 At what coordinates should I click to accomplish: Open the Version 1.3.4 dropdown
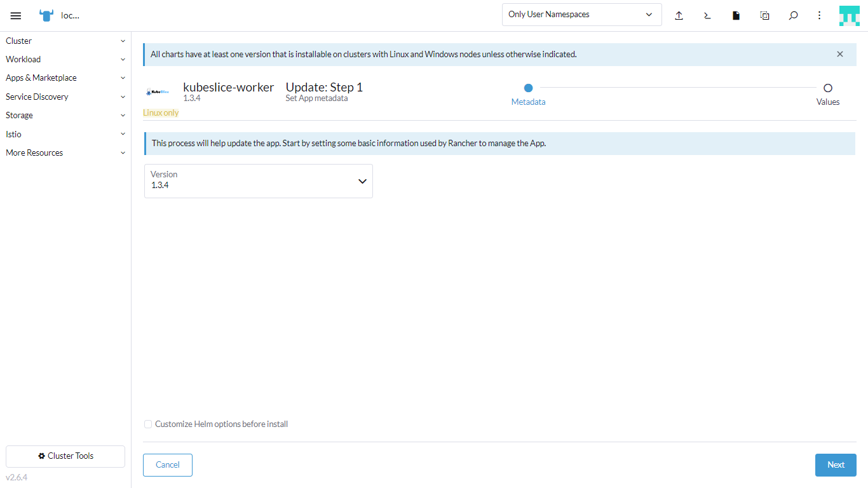[259, 181]
